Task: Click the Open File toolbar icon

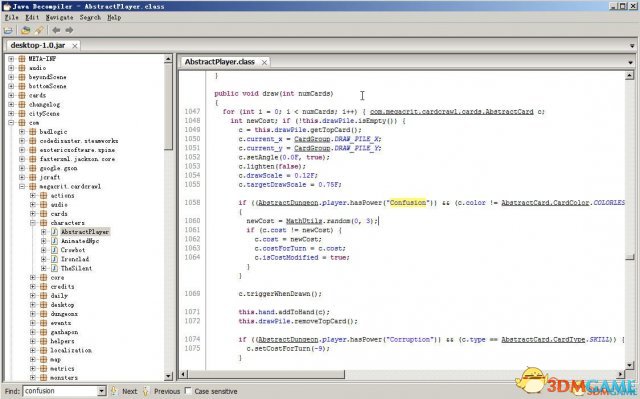Action: point(8,30)
